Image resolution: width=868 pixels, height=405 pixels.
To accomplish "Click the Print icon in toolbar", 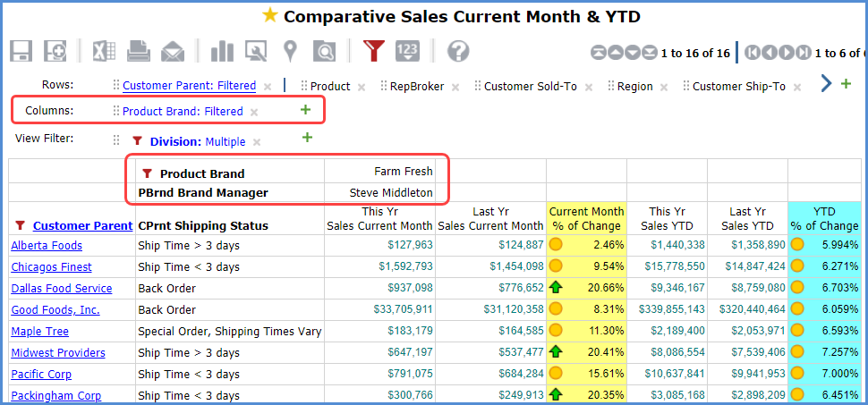I will 138,51.
